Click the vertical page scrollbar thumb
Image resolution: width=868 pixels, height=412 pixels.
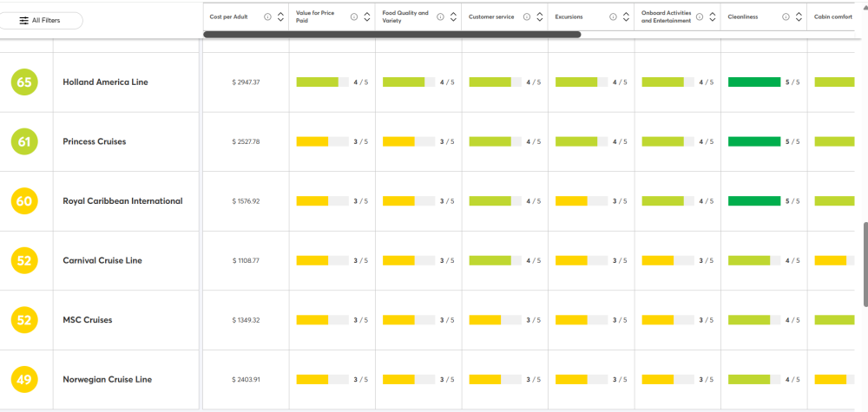coord(865,265)
